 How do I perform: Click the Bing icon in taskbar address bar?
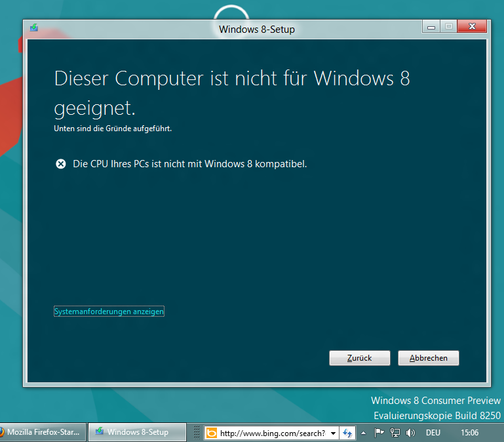[x=212, y=433]
